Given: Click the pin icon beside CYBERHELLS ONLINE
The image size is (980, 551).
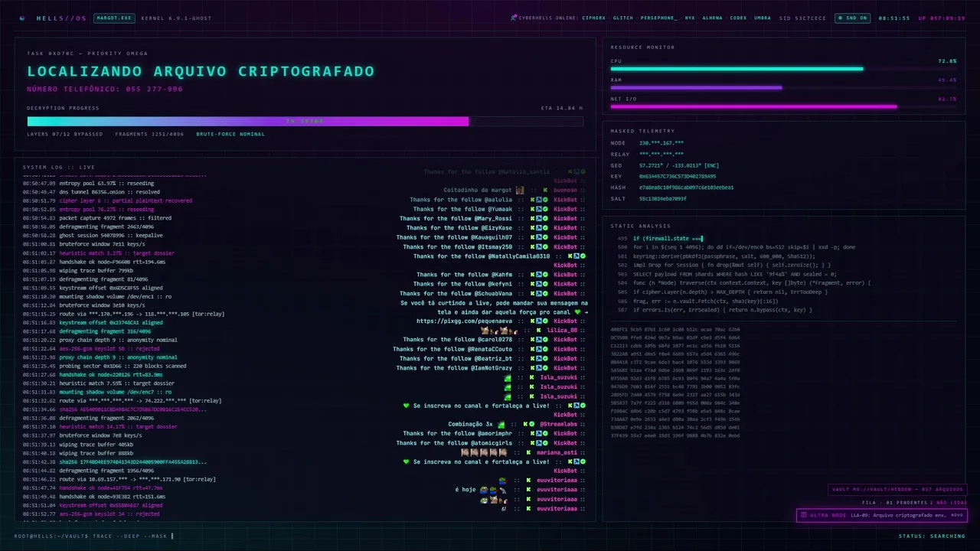Looking at the screenshot, I should (514, 18).
